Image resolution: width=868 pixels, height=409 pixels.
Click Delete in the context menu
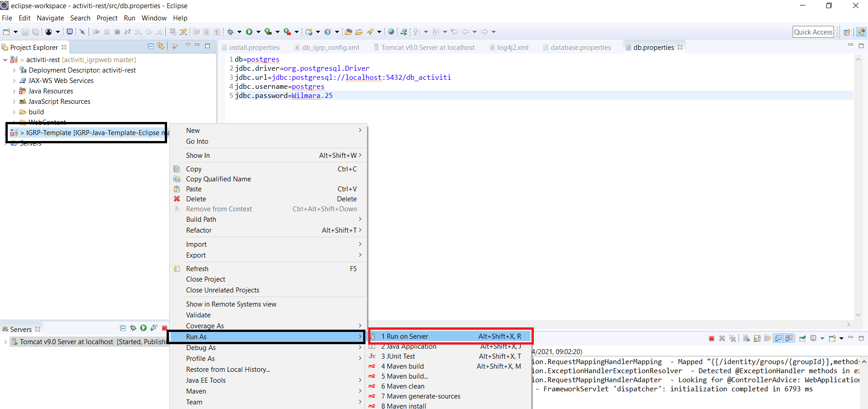pos(268,199)
